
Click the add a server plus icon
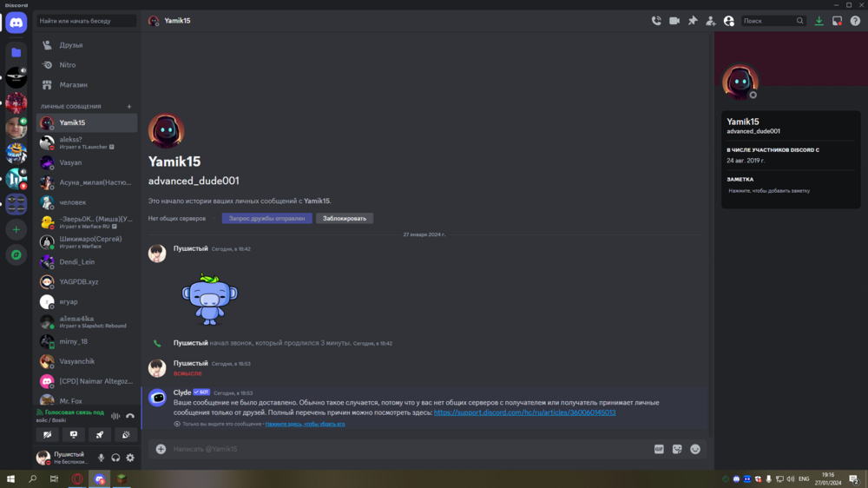pyautogui.click(x=16, y=230)
